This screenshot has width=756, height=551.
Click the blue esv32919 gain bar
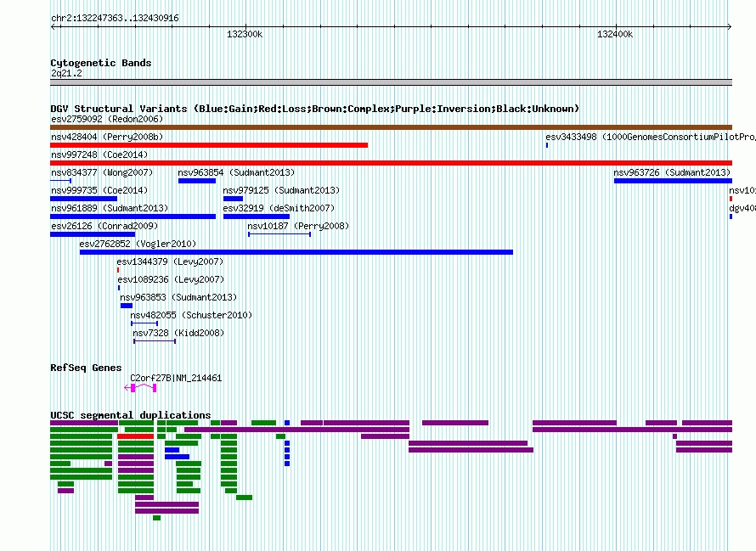tap(257, 216)
